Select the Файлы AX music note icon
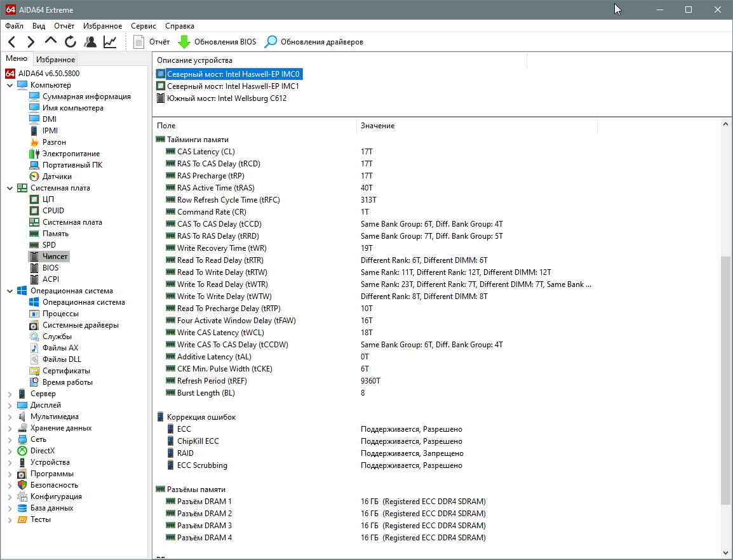This screenshot has height=560, width=733. click(34, 348)
